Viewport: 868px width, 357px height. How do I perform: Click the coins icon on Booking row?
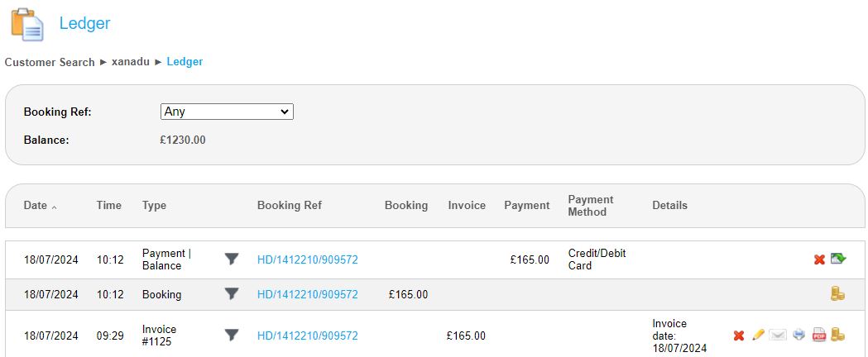(837, 294)
